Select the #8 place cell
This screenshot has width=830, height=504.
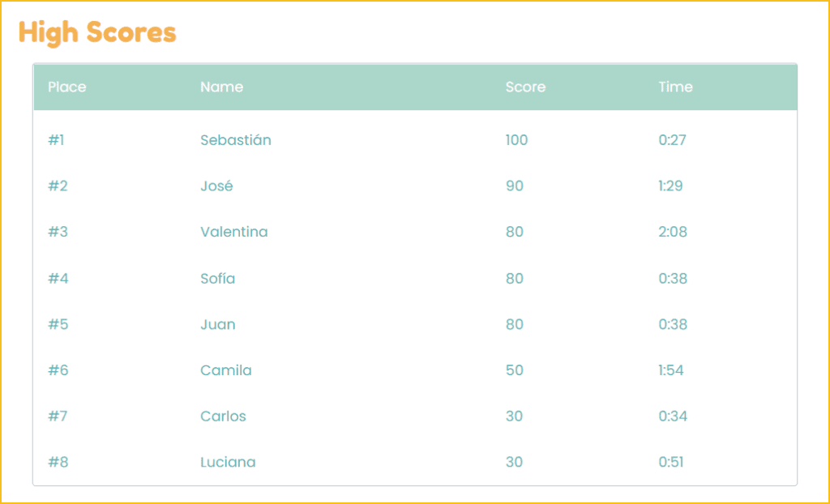pos(58,462)
